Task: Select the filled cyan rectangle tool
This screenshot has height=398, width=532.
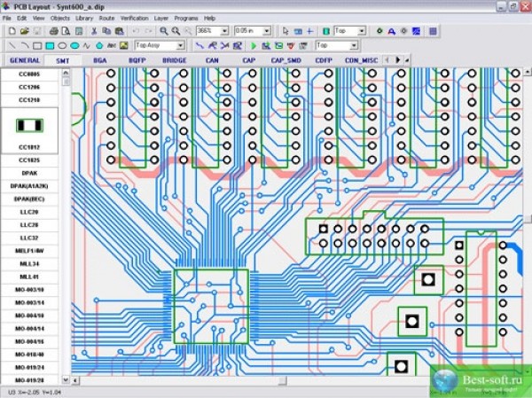Action: [50, 45]
